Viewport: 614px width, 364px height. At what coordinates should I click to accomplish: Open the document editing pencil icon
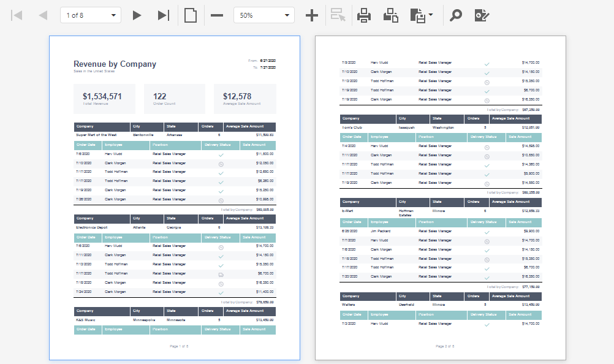(x=482, y=15)
